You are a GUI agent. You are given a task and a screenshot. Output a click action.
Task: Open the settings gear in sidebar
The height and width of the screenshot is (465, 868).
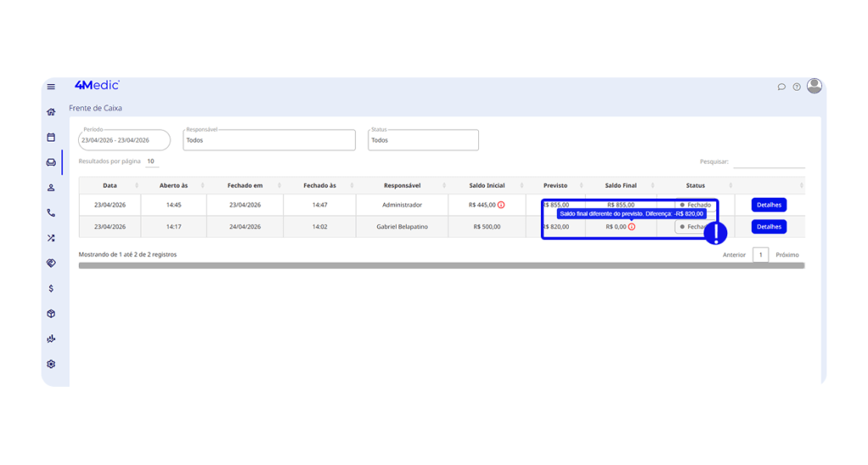51,364
